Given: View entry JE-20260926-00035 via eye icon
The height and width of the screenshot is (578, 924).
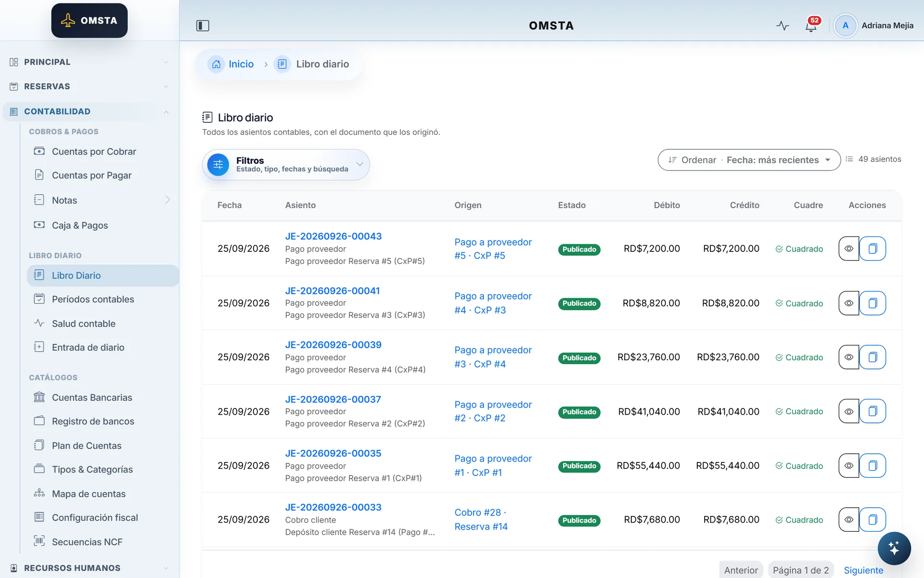Looking at the screenshot, I should (x=849, y=466).
